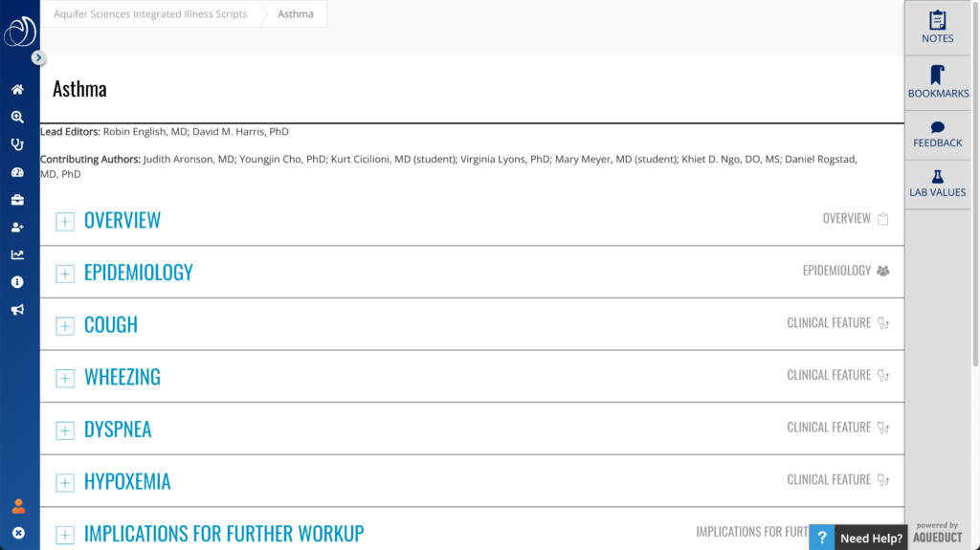This screenshot has width=980, height=550.
Task: Expand the Epidemiology section plus box
Action: (x=65, y=274)
